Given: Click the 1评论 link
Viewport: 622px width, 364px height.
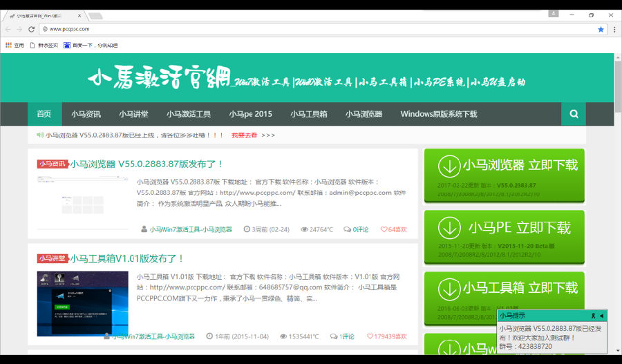Looking at the screenshot, I should 347,336.
